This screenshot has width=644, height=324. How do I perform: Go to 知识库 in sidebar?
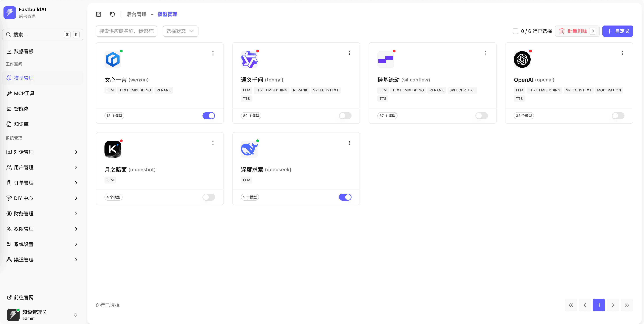21,124
